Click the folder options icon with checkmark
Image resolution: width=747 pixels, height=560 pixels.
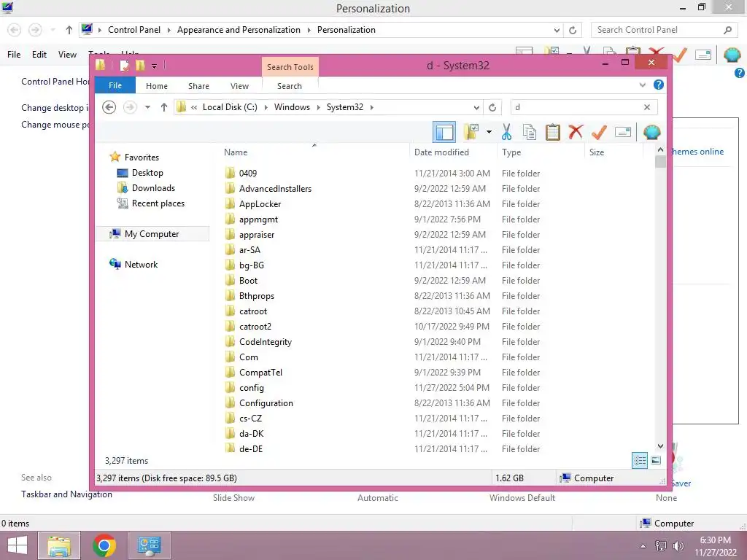coord(471,132)
